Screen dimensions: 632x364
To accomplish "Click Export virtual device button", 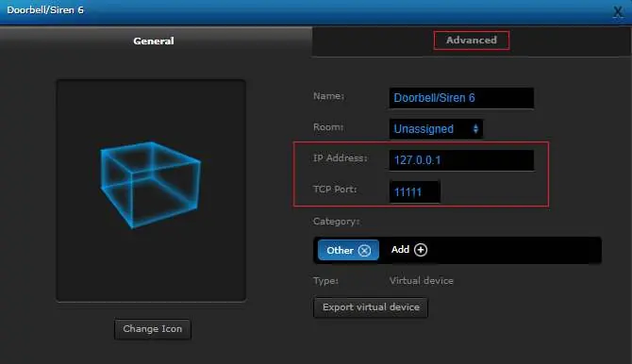I will pyautogui.click(x=371, y=307).
